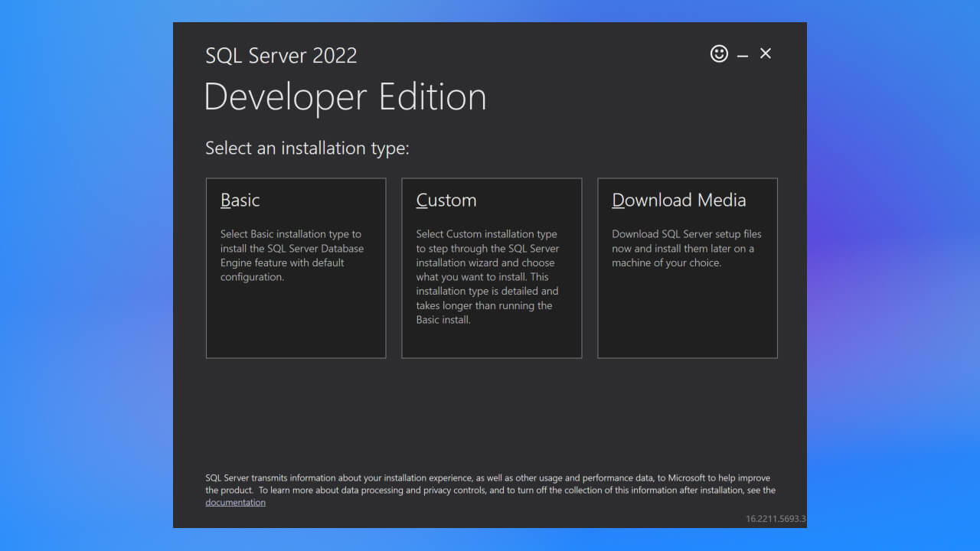The height and width of the screenshot is (551, 980).
Task: Click the 'Developer Edition' heading text
Action: click(x=345, y=97)
